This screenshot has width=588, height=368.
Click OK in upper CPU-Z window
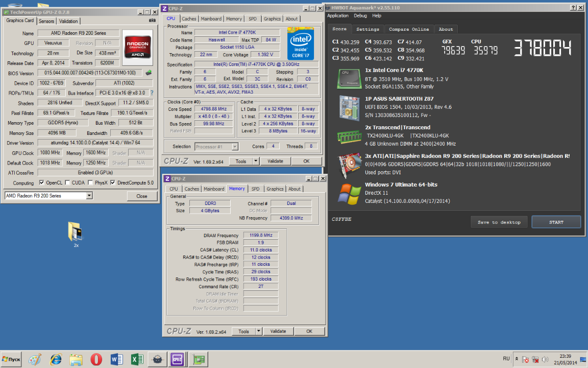306,161
